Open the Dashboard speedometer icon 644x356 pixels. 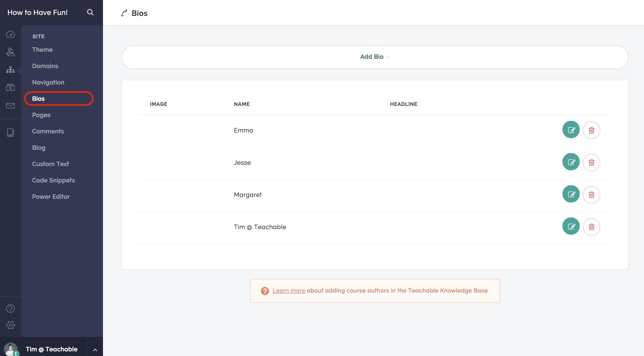pyautogui.click(x=10, y=35)
